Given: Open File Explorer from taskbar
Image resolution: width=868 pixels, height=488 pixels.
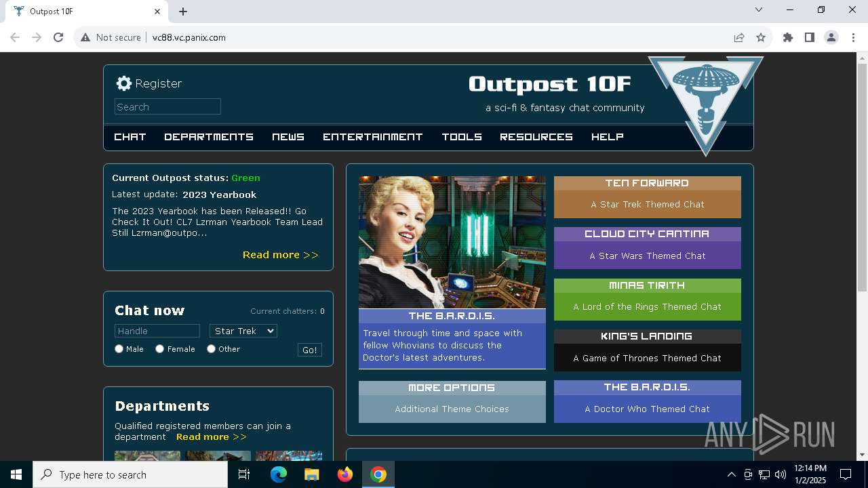Looking at the screenshot, I should coord(311,474).
